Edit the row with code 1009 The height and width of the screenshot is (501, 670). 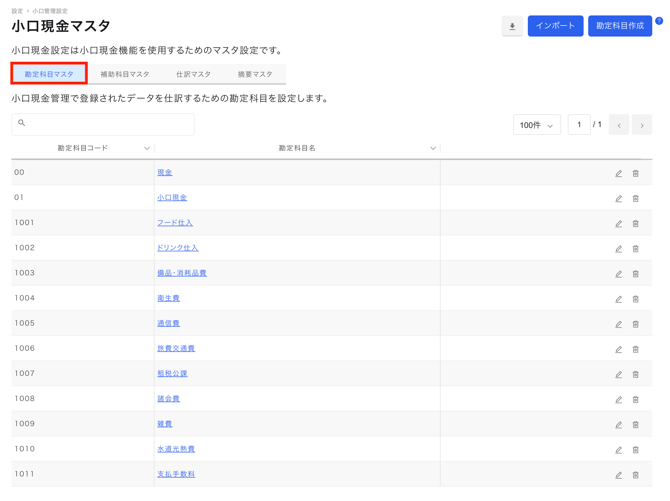(618, 425)
